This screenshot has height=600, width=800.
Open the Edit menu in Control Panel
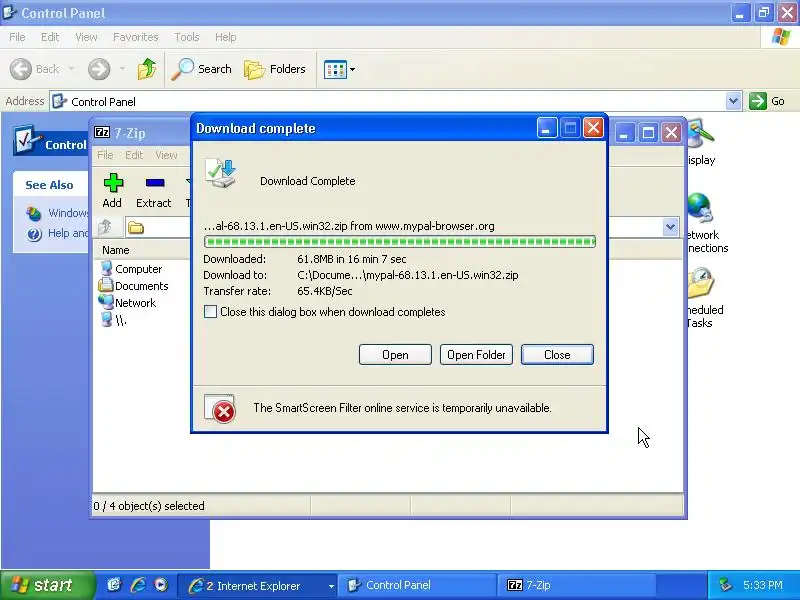point(50,37)
